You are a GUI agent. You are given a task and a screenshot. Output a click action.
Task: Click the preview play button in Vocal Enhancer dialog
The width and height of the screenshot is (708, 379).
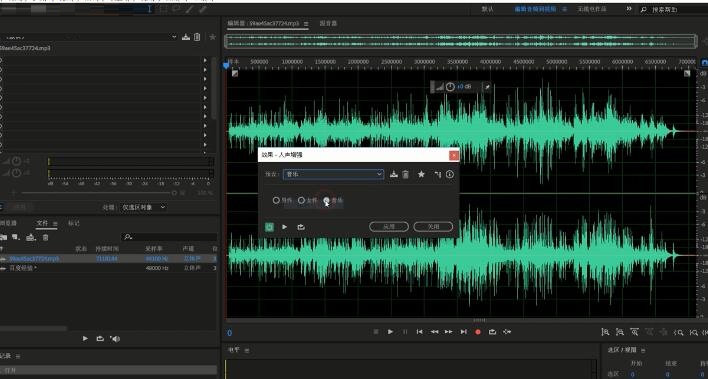pyautogui.click(x=284, y=227)
